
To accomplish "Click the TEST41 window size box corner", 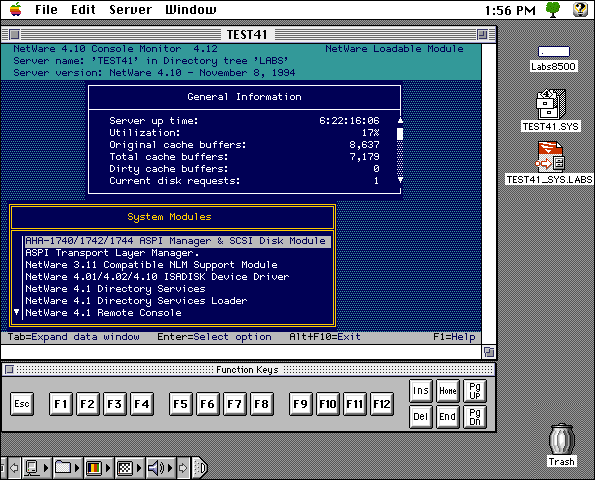I will click(489, 352).
